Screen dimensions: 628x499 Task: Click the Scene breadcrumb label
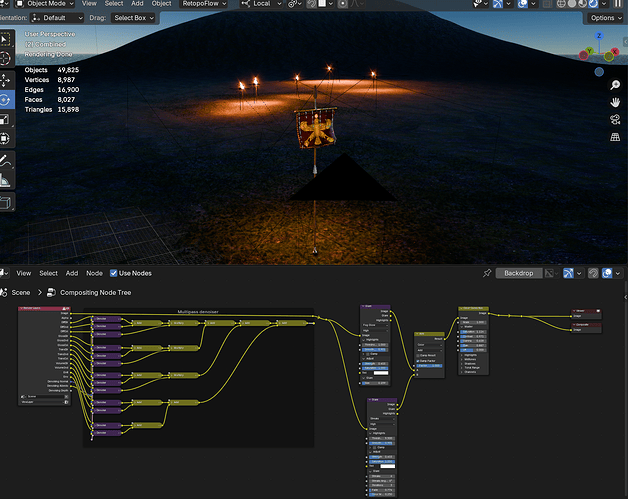[x=21, y=292]
